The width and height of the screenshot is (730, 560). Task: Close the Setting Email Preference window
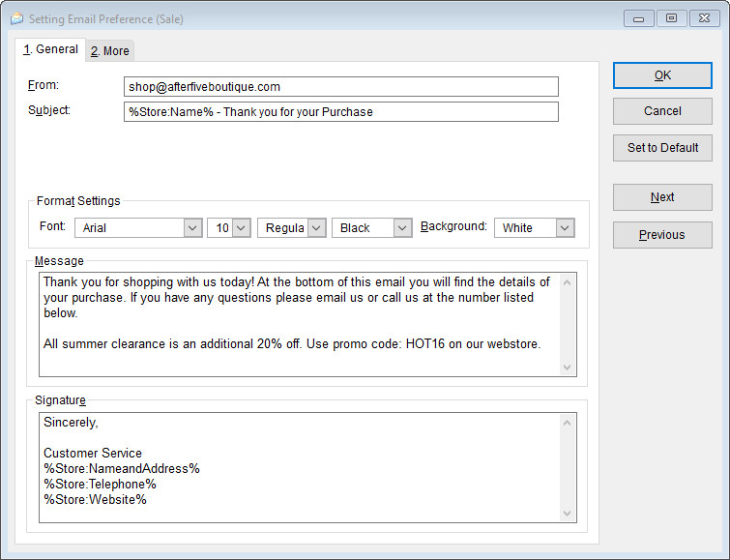point(704,18)
